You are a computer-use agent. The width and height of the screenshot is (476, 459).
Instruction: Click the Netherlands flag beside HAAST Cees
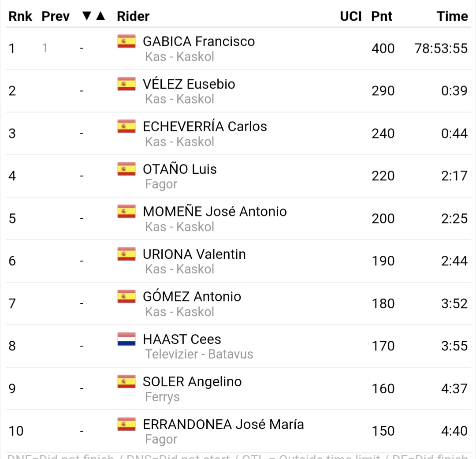126,339
